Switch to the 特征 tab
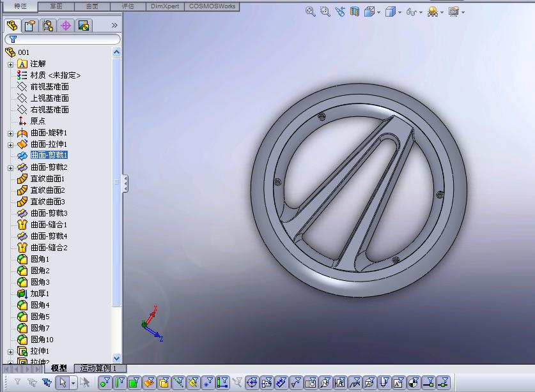Viewport: 535px width, 392px height. pyautogui.click(x=20, y=6)
